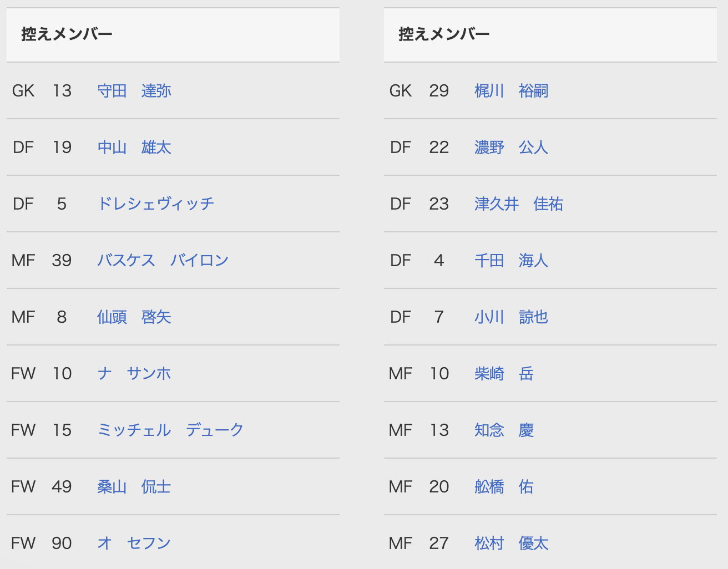Click player name 中山 雄太

(x=134, y=148)
